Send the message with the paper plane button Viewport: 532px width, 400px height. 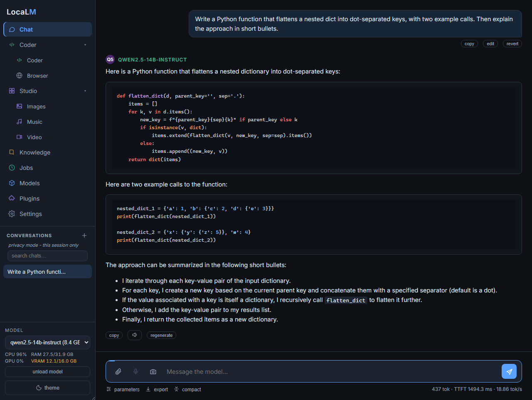click(x=509, y=371)
